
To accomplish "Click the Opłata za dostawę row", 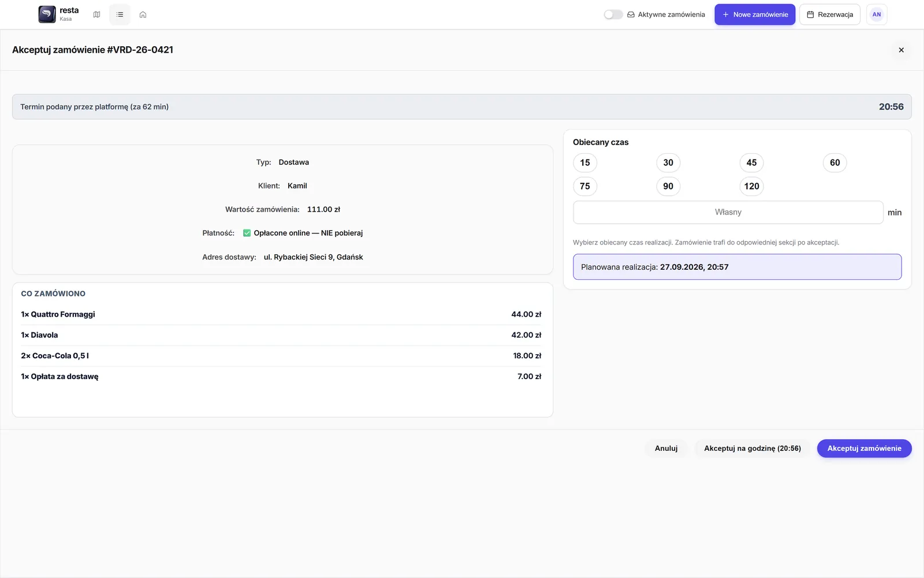I will [x=281, y=377].
